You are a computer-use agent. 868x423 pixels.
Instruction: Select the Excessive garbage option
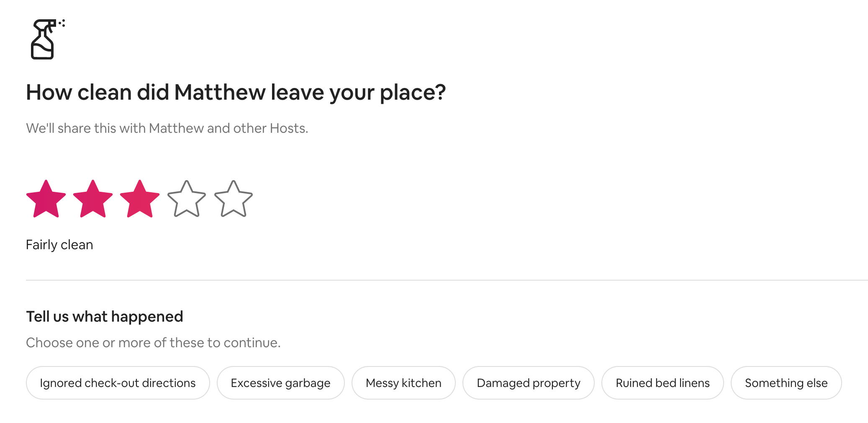(280, 383)
